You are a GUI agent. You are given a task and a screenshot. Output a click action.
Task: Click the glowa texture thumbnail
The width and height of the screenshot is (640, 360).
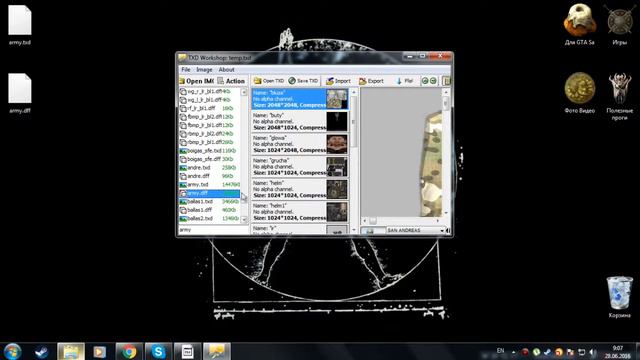337,144
